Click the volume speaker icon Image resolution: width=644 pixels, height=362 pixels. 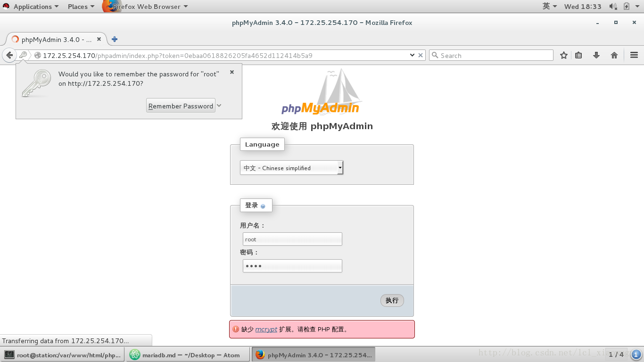coord(613,6)
